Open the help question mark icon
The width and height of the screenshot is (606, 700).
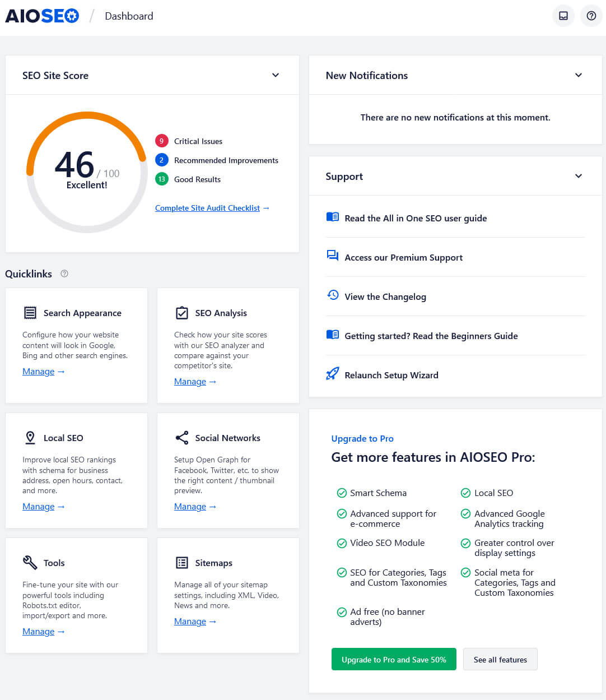point(591,16)
